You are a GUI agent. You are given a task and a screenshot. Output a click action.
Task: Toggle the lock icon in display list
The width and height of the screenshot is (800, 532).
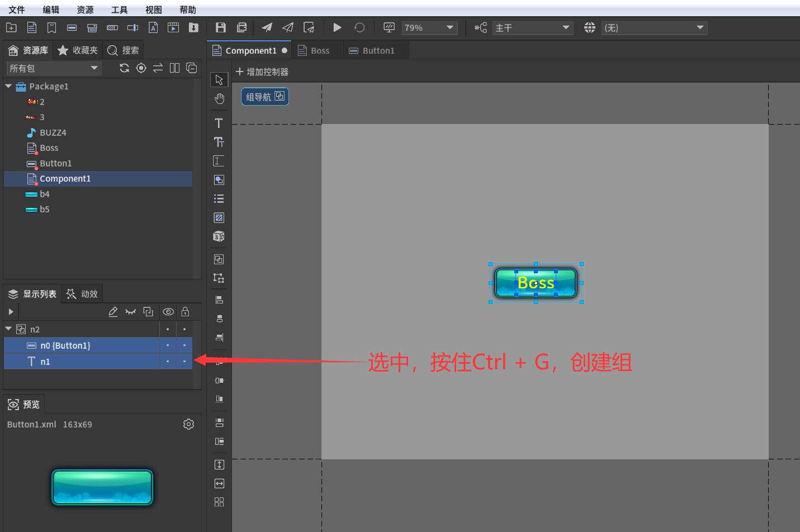(186, 311)
